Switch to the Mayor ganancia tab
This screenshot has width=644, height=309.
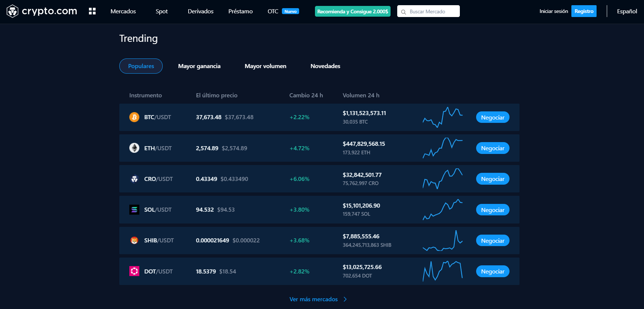[x=199, y=66]
